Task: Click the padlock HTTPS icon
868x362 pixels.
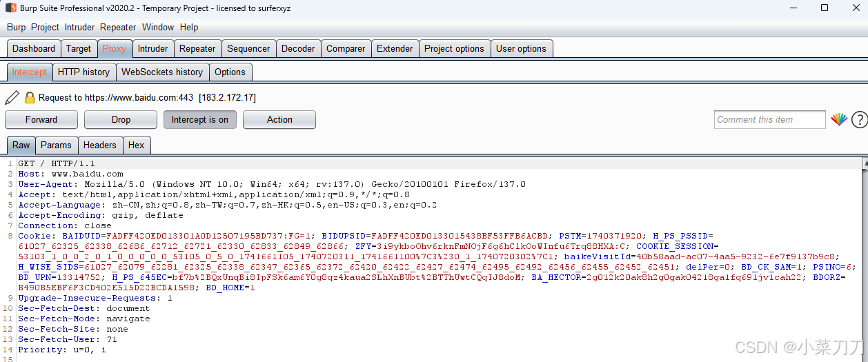Action: click(x=30, y=97)
